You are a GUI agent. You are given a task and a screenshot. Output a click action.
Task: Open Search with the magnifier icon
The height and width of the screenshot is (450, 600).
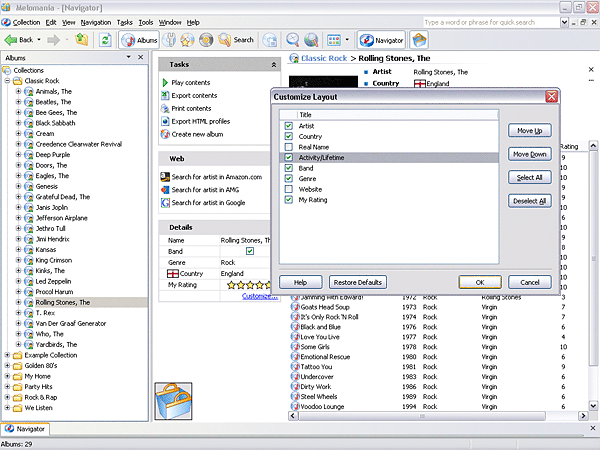pyautogui.click(x=224, y=40)
